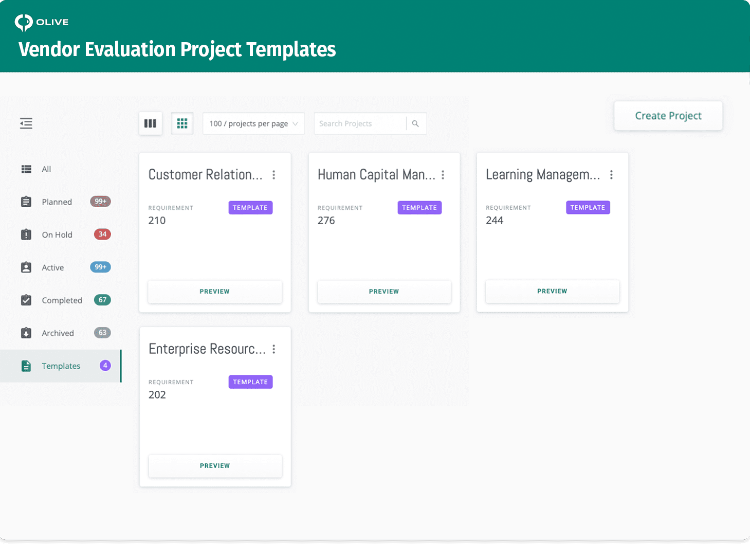
Task: Click the Planned clipboard icon
Action: 26,202
